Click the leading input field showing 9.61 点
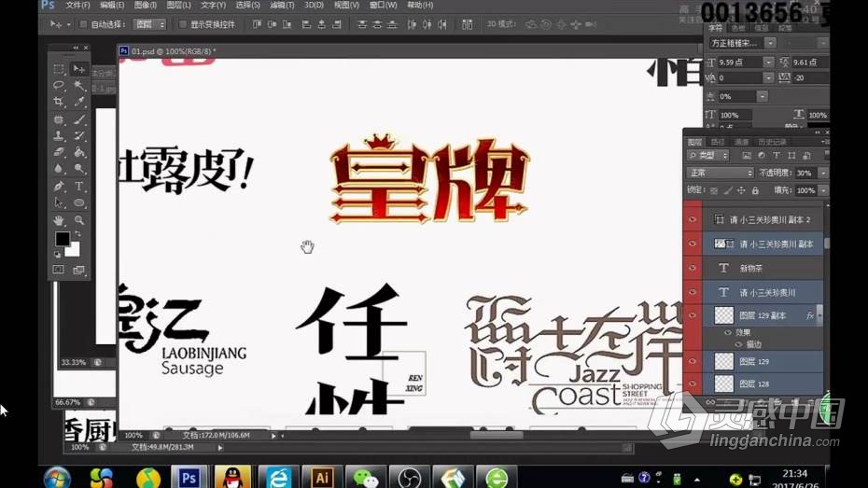The image size is (868, 488). click(809, 63)
